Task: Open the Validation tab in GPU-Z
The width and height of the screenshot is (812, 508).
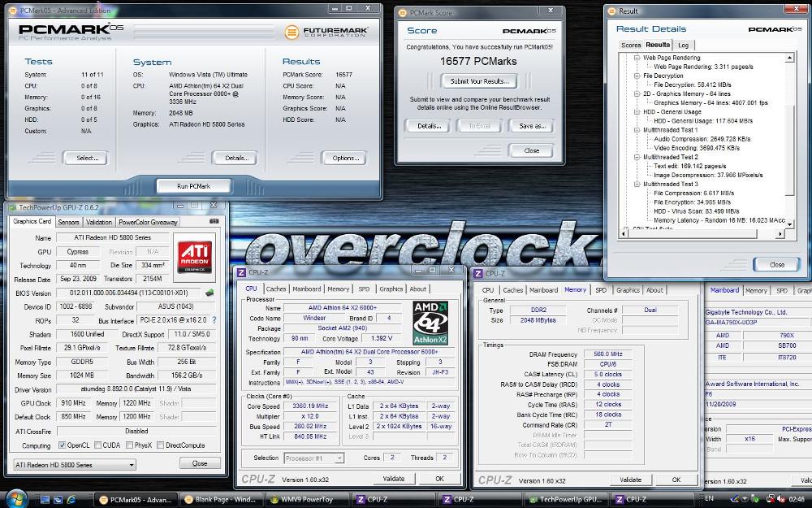Action: click(x=99, y=222)
